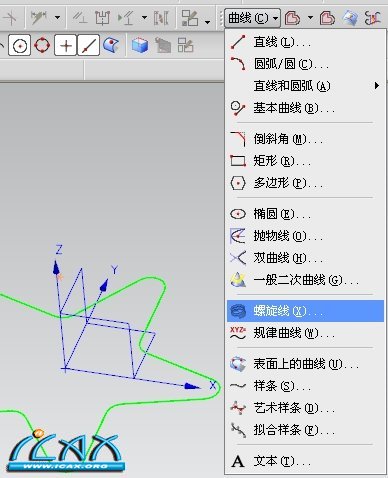Click the 抛物线(O) parabola icon
Viewport: 388px width, 478px height.
238,236
